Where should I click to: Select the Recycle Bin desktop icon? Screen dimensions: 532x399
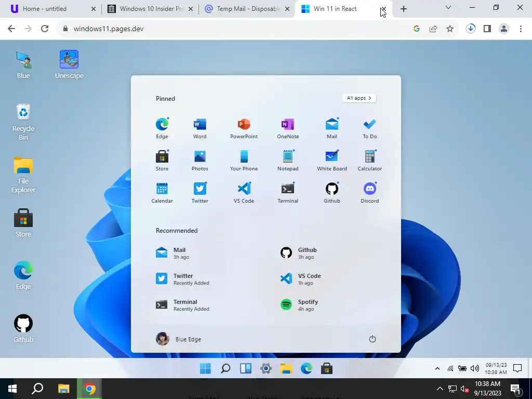pos(23,122)
